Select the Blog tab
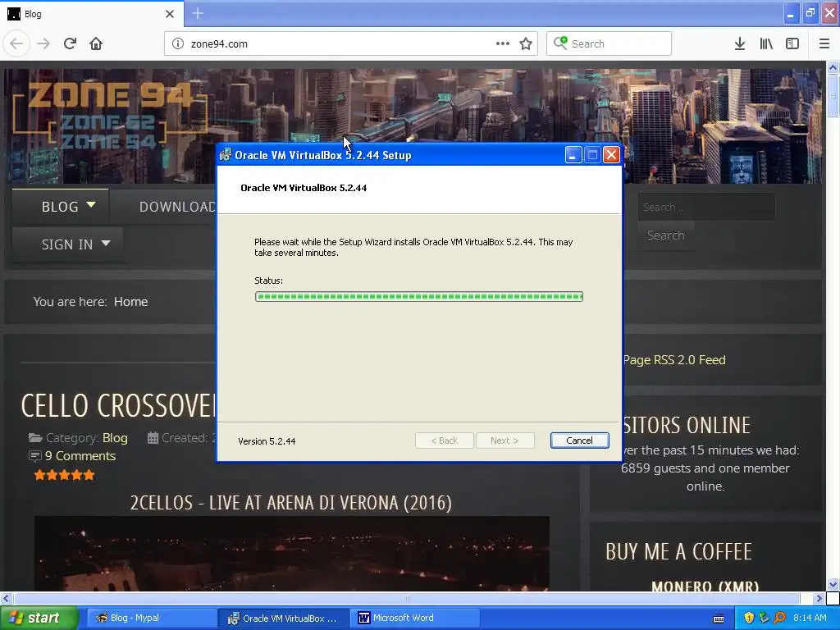Screen dimensions: 840x630 coord(92,14)
